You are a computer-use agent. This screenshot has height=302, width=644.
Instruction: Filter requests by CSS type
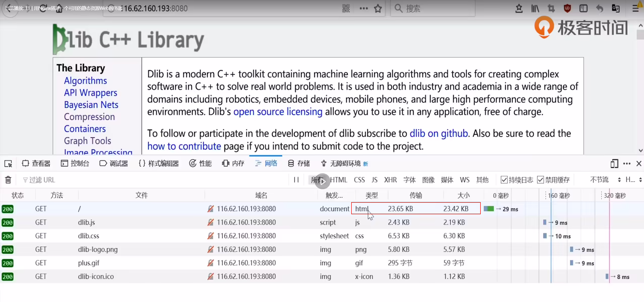[x=359, y=180]
